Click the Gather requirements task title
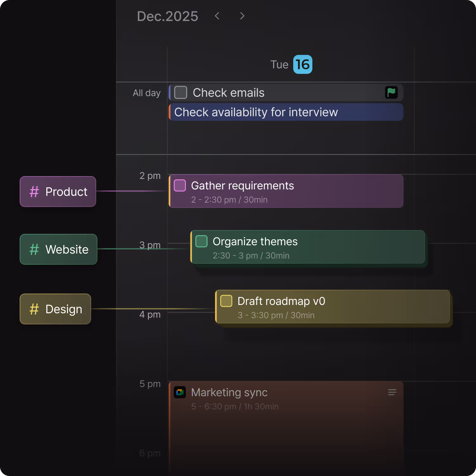Screen dimensions: 476x476 coord(242,186)
